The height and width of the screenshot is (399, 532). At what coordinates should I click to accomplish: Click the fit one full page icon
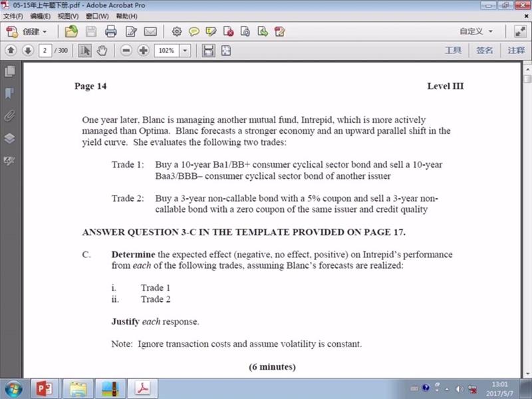[x=226, y=51]
